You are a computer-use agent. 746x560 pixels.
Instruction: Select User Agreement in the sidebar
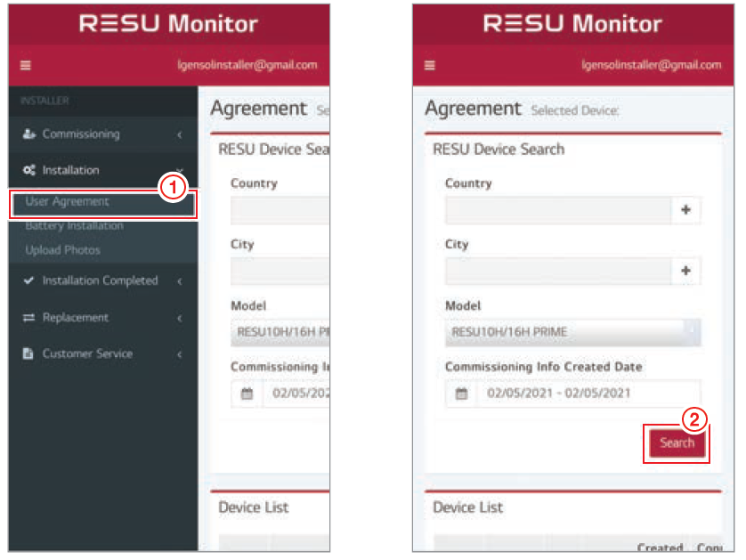tap(68, 202)
